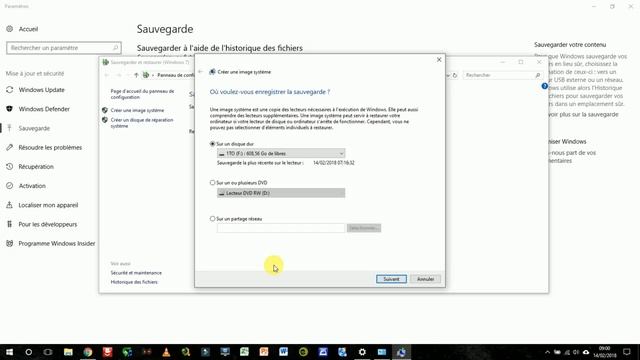The height and width of the screenshot is (360, 640).
Task: Open Activation settings page
Action: tap(32, 186)
